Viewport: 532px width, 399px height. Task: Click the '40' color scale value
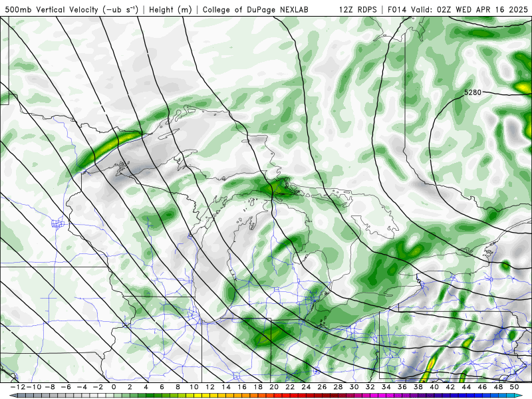point(434,387)
